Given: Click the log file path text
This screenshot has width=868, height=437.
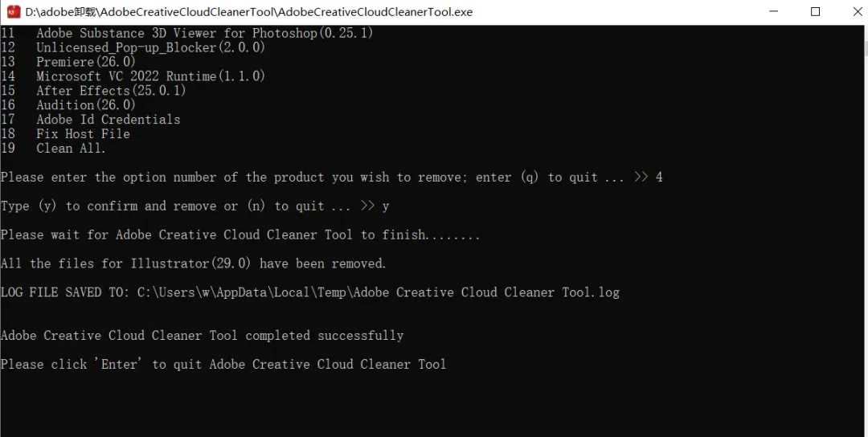Looking at the screenshot, I should [378, 292].
